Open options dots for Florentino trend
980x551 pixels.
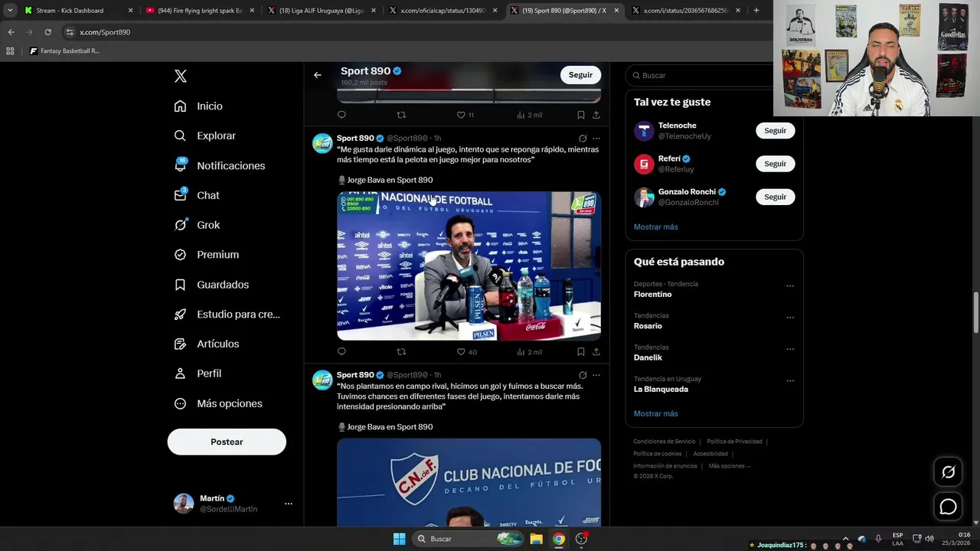[x=790, y=286]
